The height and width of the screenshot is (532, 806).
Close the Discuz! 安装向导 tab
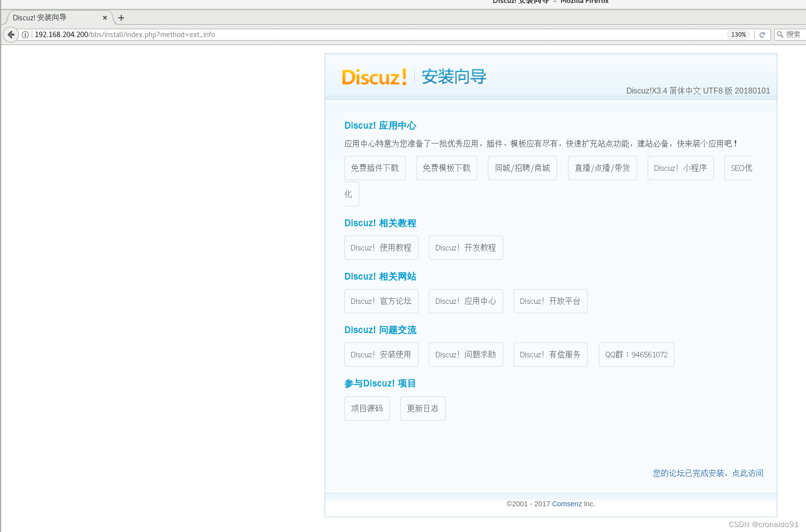pos(105,18)
